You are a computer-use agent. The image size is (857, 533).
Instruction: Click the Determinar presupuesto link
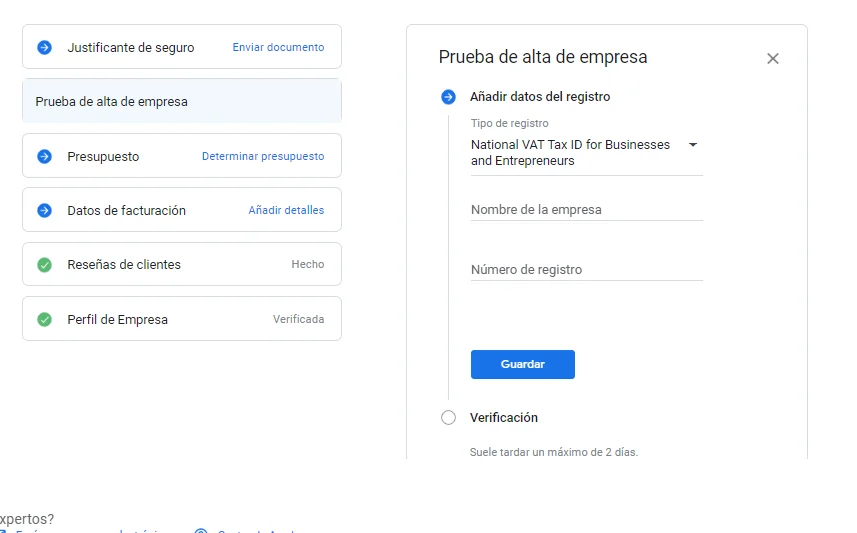click(x=263, y=156)
